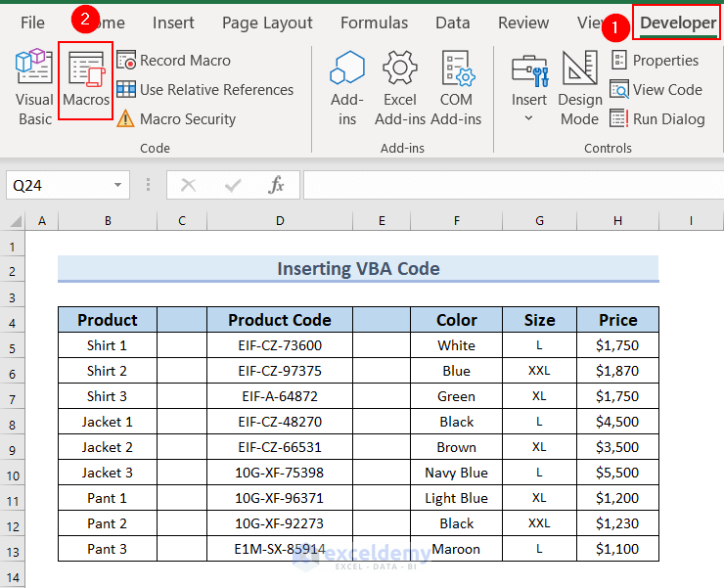Image resolution: width=724 pixels, height=588 pixels.
Task: Switch to the Page Layout tab
Action: coord(267,23)
